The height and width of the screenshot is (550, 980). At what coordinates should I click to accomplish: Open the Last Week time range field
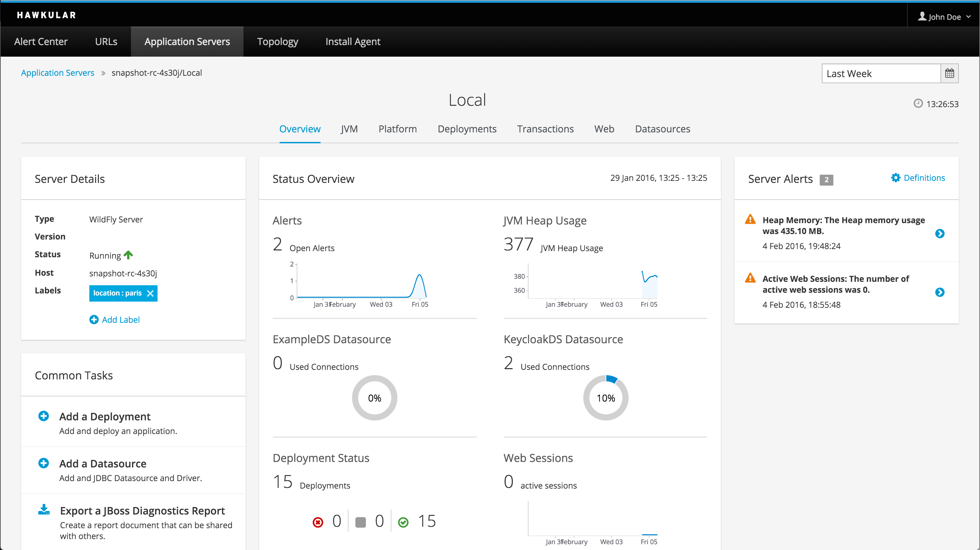click(x=881, y=73)
